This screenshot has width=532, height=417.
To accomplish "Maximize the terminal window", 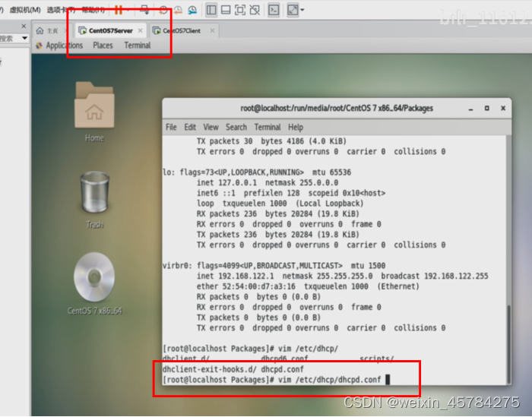I will (487, 108).
